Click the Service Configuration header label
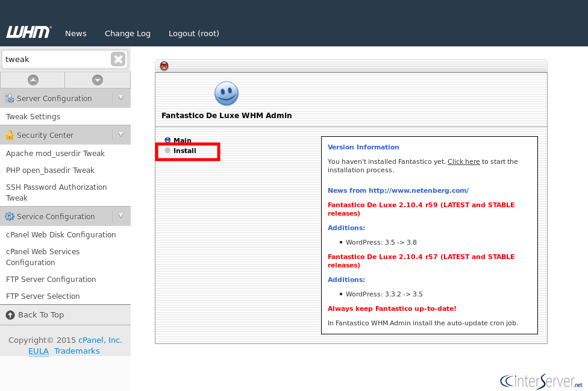588x391 pixels. click(x=55, y=217)
